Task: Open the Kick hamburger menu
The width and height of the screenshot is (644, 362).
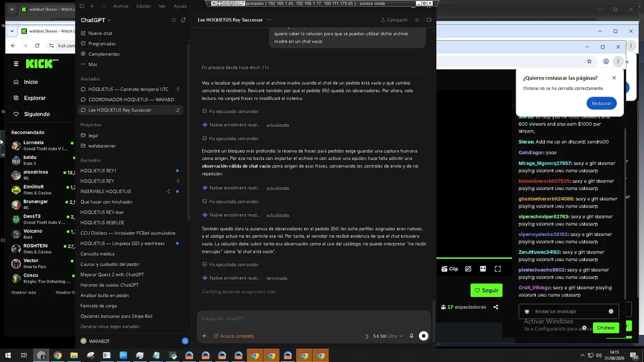Action: click(x=16, y=64)
